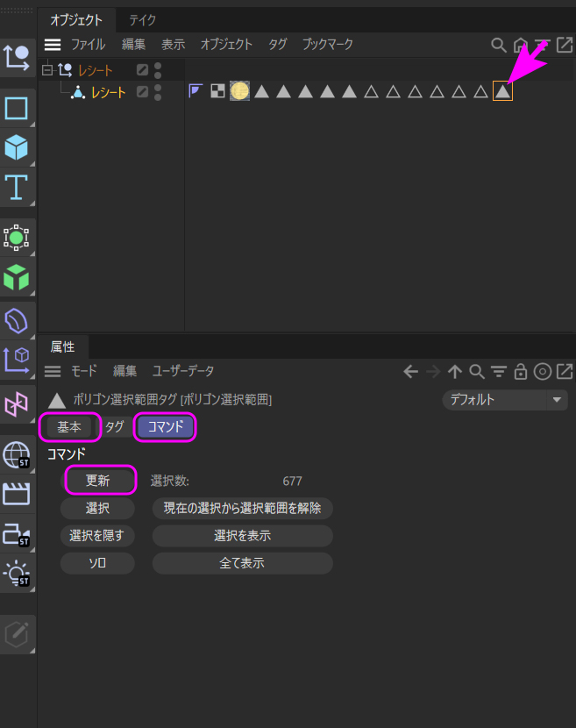Toggle new-manager target icon in Attributes
Image resolution: width=576 pixels, height=728 pixels.
coord(543,372)
